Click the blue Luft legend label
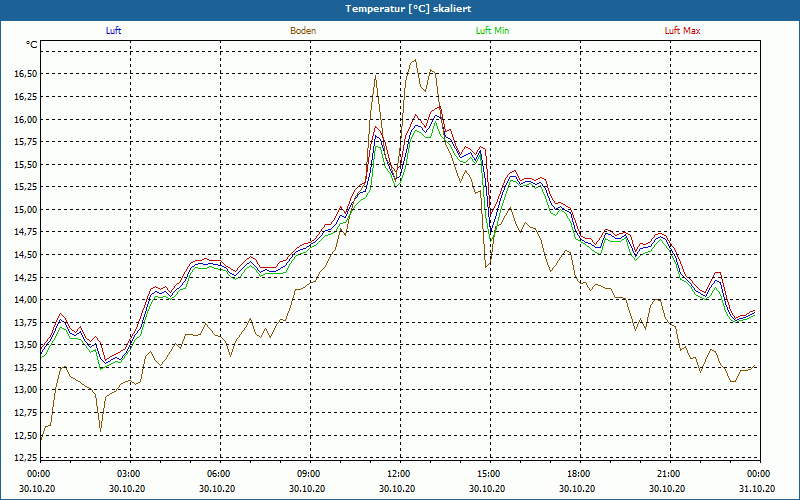 pyautogui.click(x=113, y=31)
